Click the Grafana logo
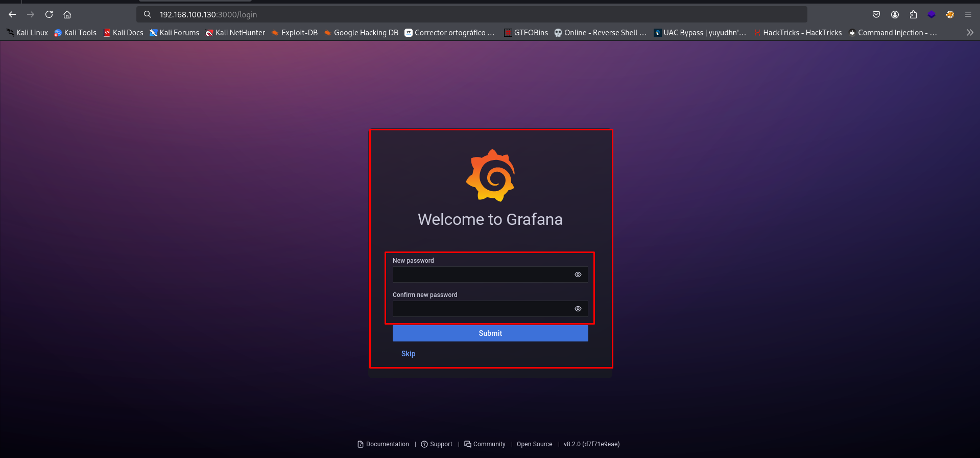The image size is (980, 458). 490,175
